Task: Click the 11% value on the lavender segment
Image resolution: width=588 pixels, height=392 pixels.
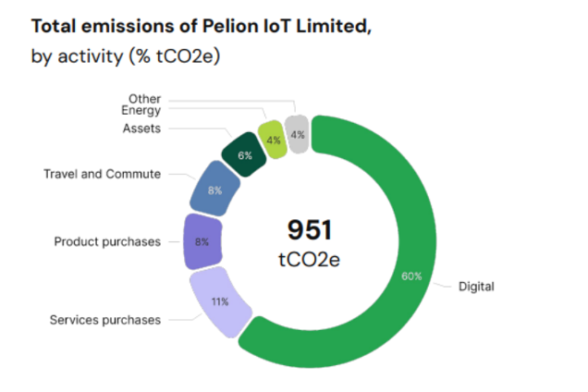Action: [220, 301]
